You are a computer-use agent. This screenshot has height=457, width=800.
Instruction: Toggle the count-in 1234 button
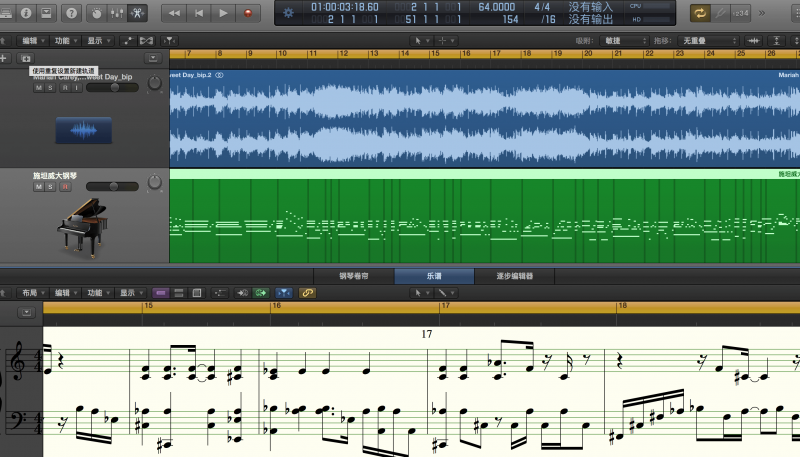[x=741, y=13]
